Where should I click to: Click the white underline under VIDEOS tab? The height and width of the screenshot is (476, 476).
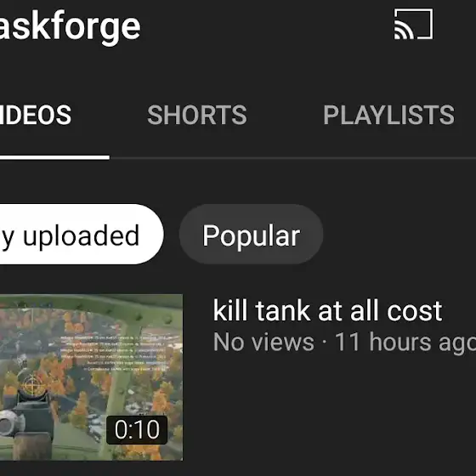(x=54, y=157)
